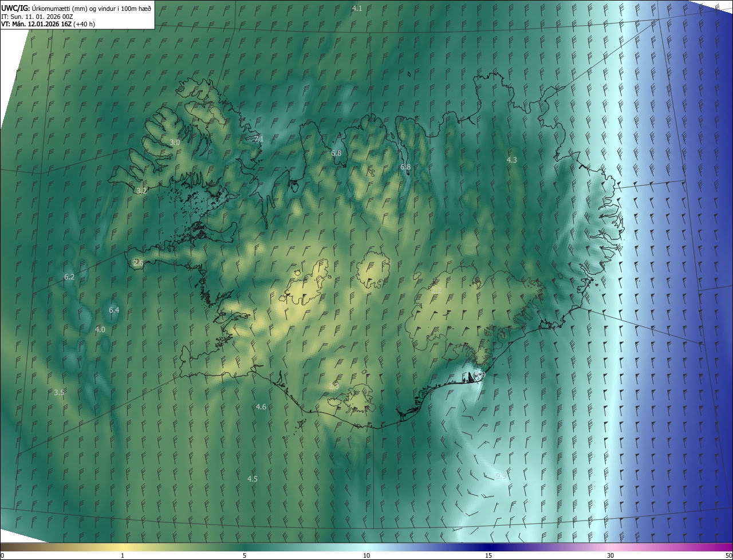The width and height of the screenshot is (733, 560).
Task: Click the 4.3 value label in northeast Iceland
Action: click(512, 160)
